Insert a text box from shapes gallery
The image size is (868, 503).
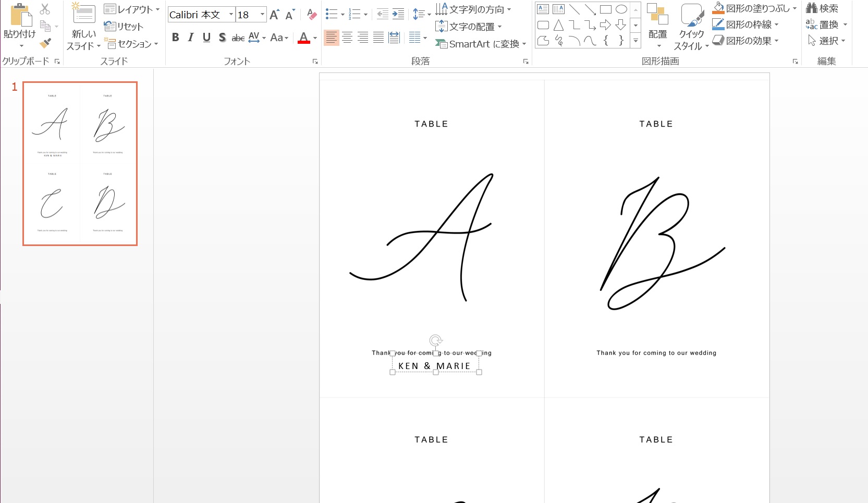pyautogui.click(x=543, y=9)
